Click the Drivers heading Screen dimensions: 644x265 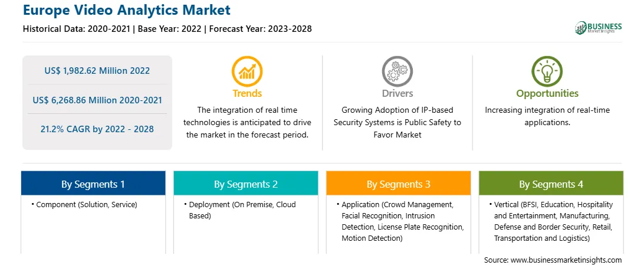point(397,93)
